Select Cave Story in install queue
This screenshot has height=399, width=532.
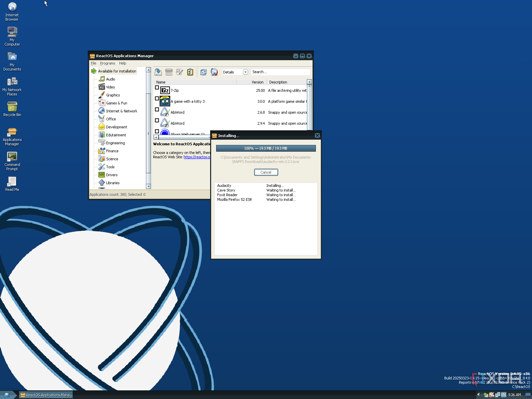[x=226, y=190]
